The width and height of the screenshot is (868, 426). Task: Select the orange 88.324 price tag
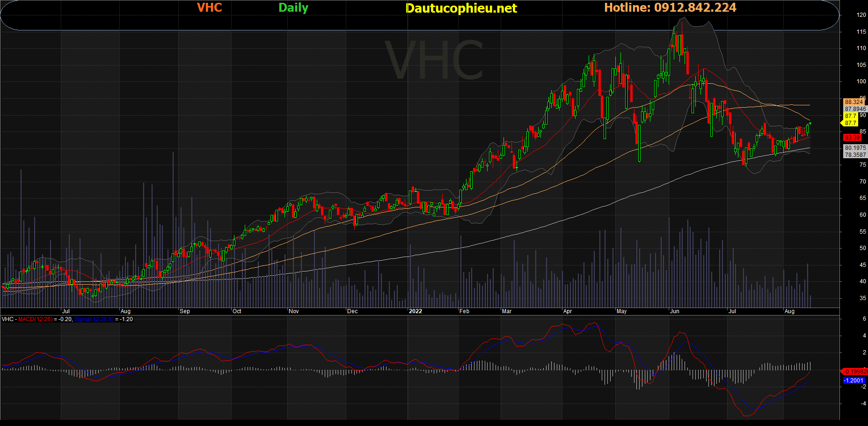click(x=853, y=102)
